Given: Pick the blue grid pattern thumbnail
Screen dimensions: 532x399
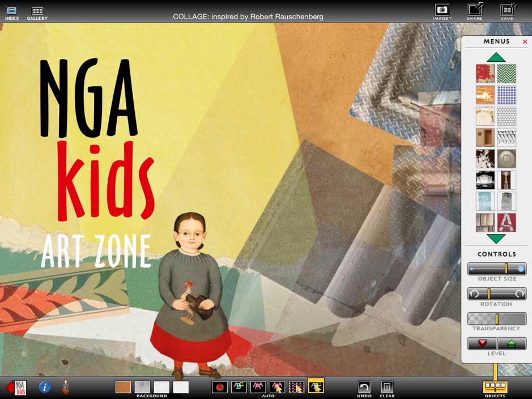Looking at the screenshot, I should pos(507,95).
